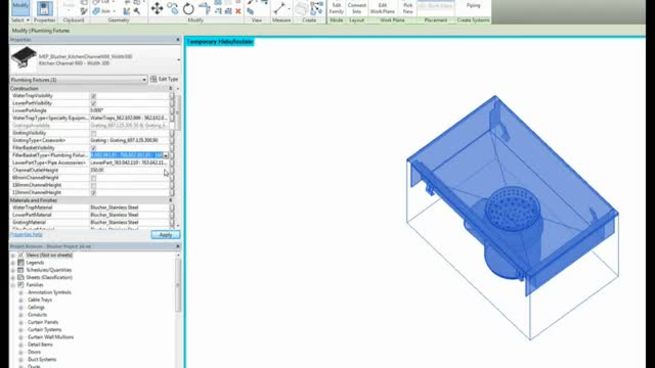Select the Cable Trays family item
Viewport: 655px width, 368px height.
[x=40, y=300]
